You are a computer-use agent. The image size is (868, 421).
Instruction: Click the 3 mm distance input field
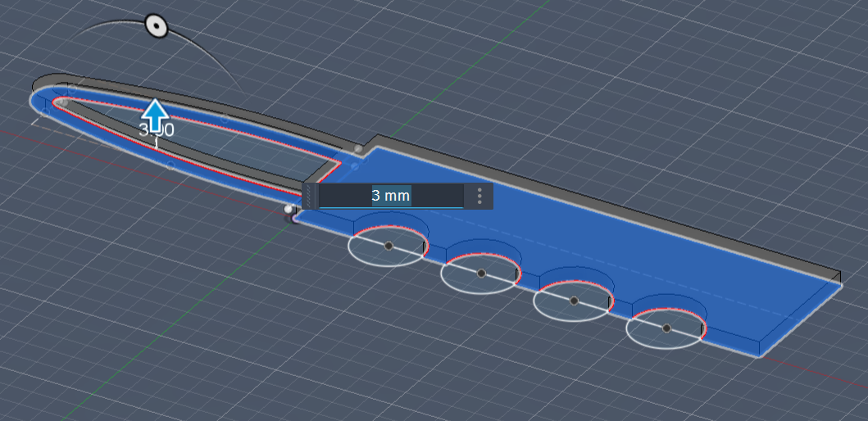[391, 196]
